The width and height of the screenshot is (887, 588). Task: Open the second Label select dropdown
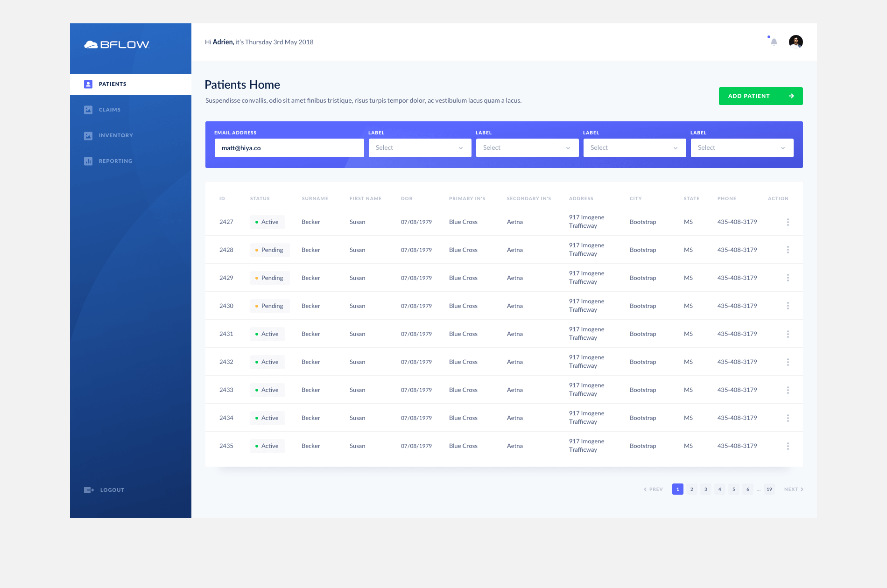click(x=528, y=148)
